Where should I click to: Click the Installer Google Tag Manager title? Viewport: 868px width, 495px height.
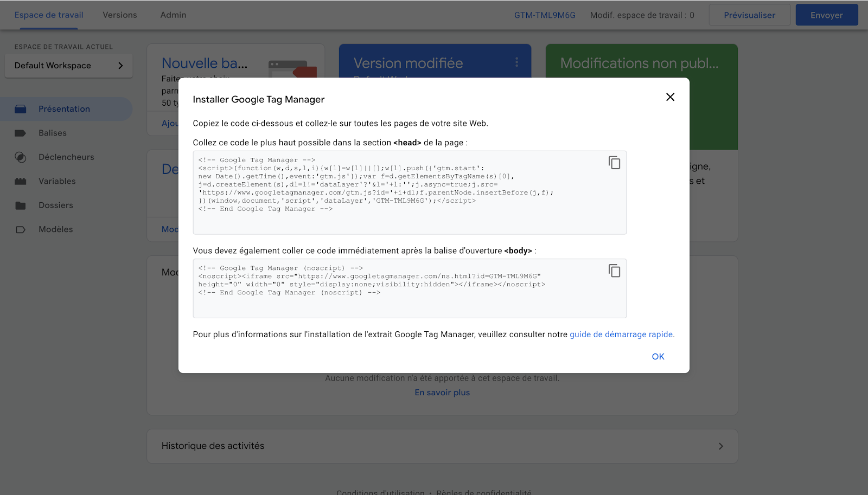(x=258, y=99)
